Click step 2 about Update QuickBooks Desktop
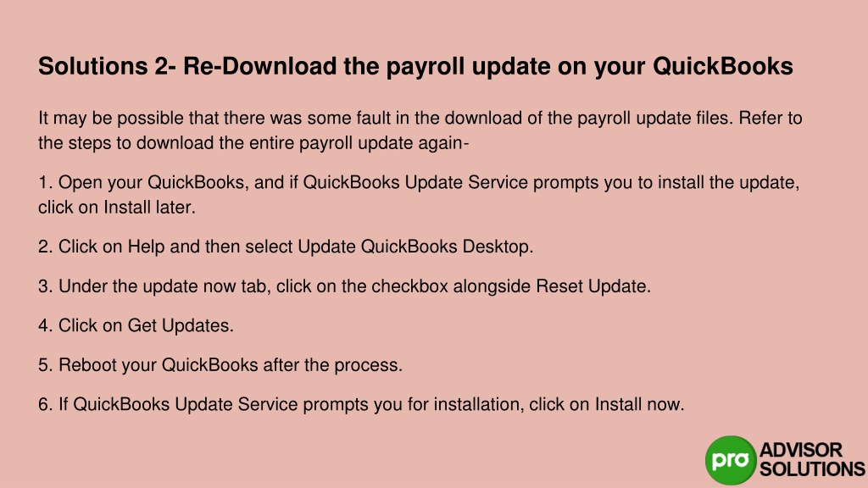 click(x=286, y=247)
